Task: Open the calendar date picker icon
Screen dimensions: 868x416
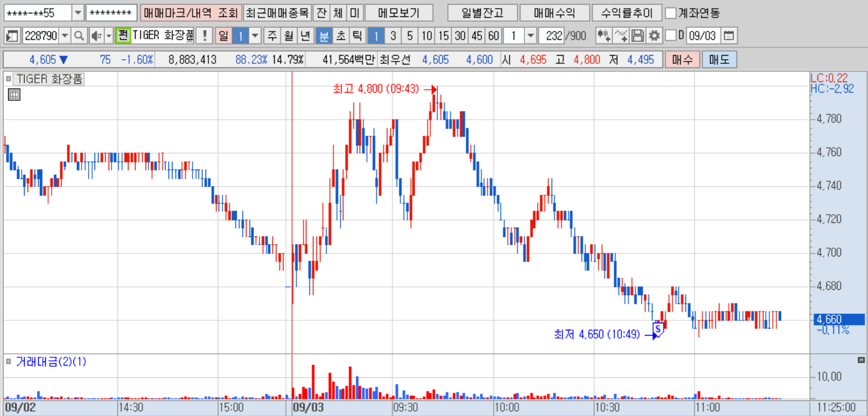Action: click(x=728, y=36)
